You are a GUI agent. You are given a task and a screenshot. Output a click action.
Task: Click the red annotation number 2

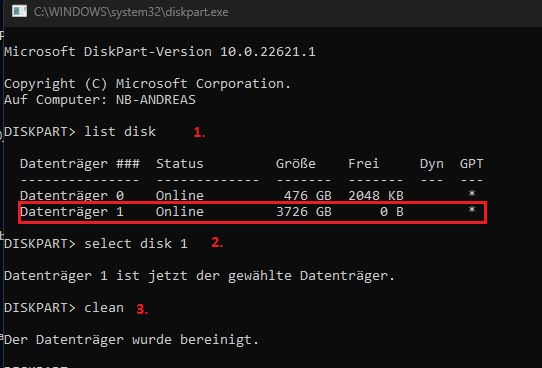tap(217, 242)
